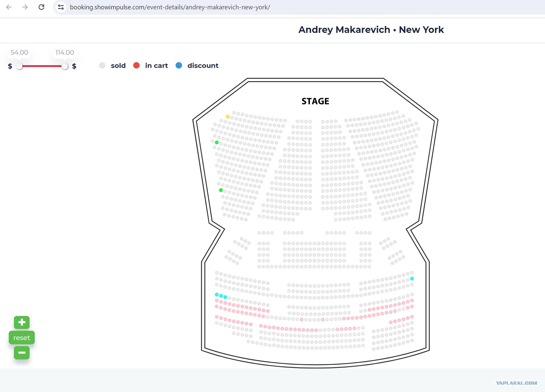Reload the page with browser refresh icon

41,7
